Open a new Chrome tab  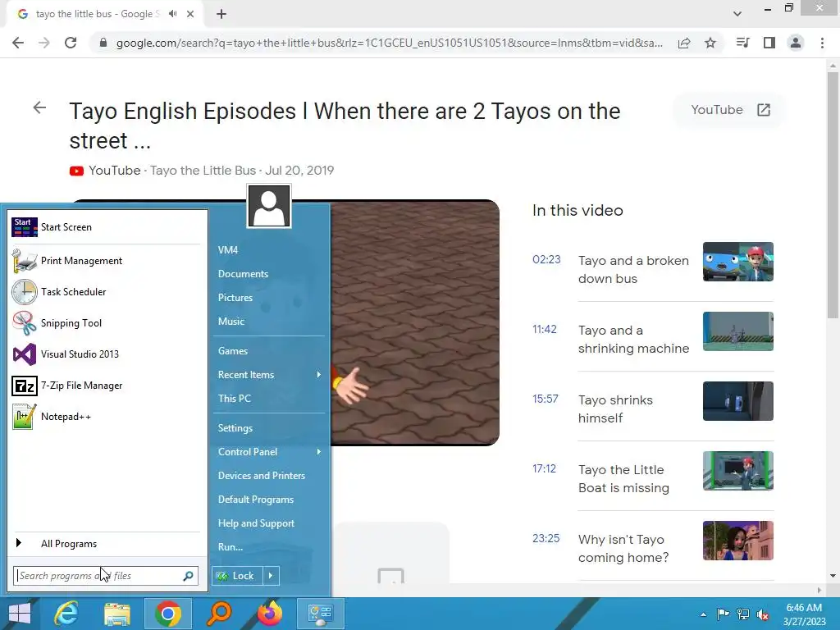tap(221, 14)
